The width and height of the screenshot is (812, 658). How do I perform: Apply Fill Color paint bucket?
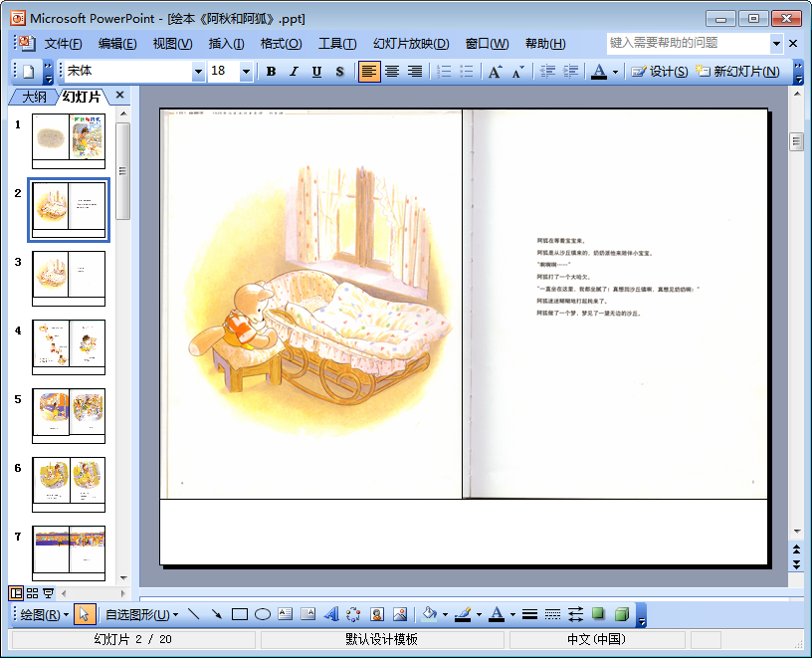pyautogui.click(x=429, y=615)
